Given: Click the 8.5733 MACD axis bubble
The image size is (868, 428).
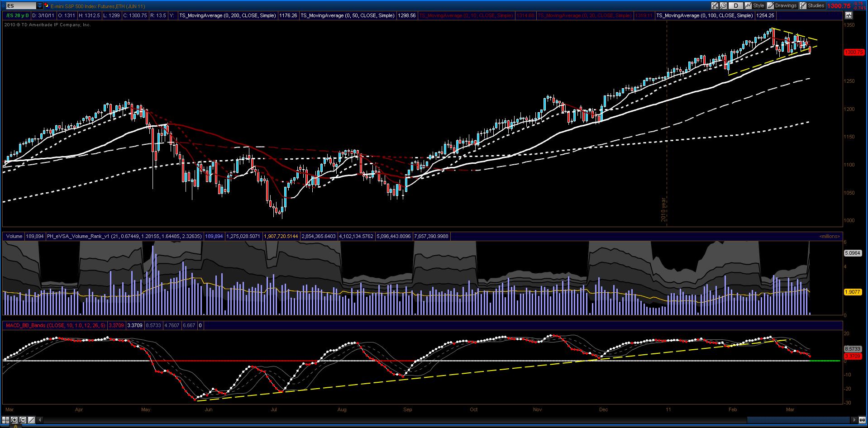Looking at the screenshot, I should (x=853, y=349).
